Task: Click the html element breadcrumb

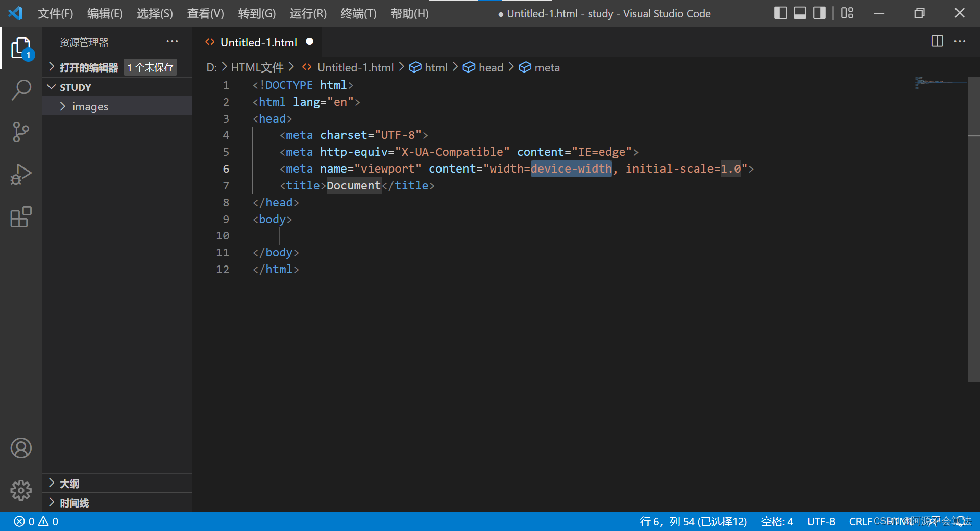Action: pos(429,67)
